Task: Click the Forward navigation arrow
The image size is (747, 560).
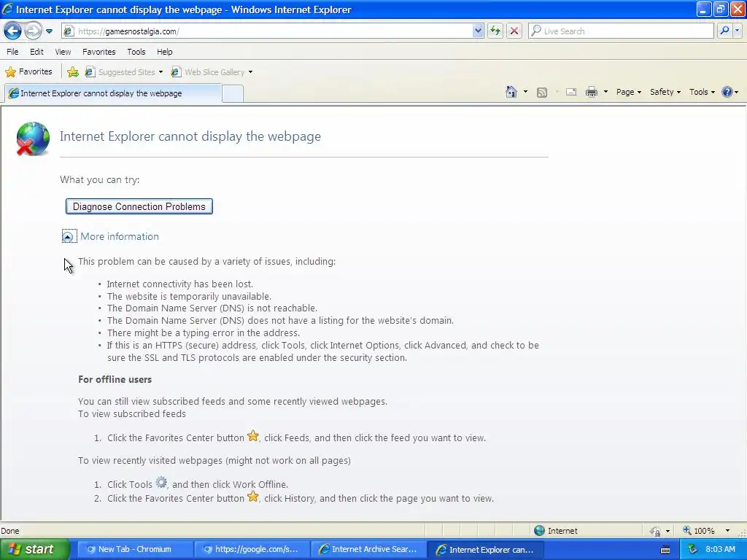Action: tap(33, 31)
